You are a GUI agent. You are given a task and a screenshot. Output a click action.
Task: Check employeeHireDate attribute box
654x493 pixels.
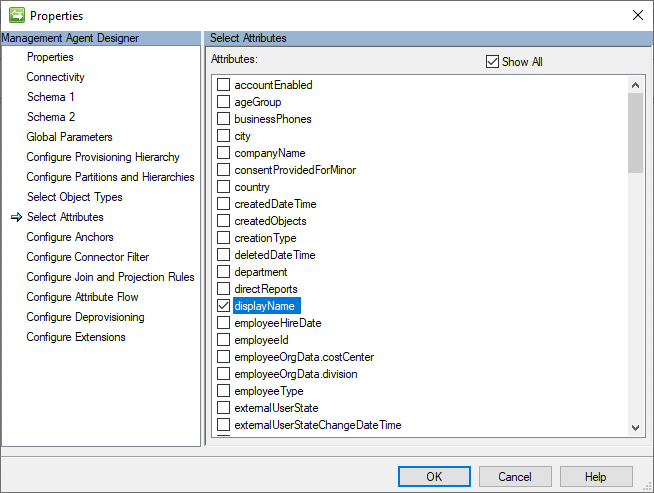(224, 323)
